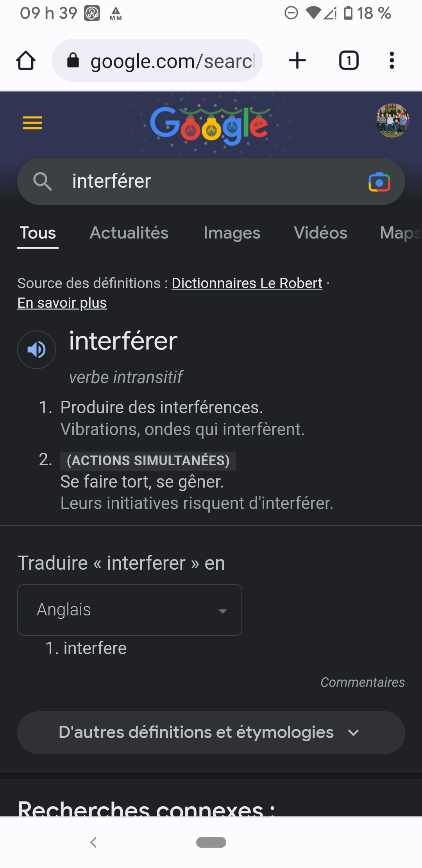Tap the browser home icon
Screen dimensions: 422x868
click(26, 61)
